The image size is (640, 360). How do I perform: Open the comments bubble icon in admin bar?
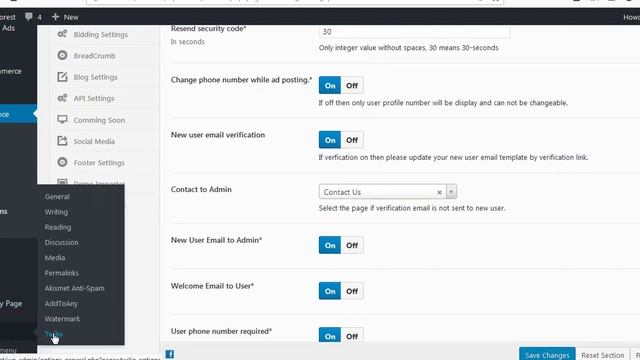pos(29,17)
